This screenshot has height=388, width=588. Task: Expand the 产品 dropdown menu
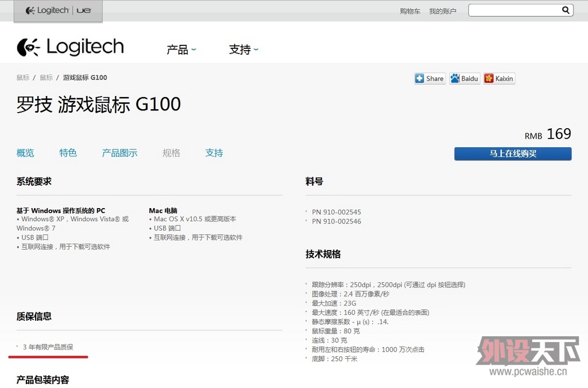[x=181, y=49]
